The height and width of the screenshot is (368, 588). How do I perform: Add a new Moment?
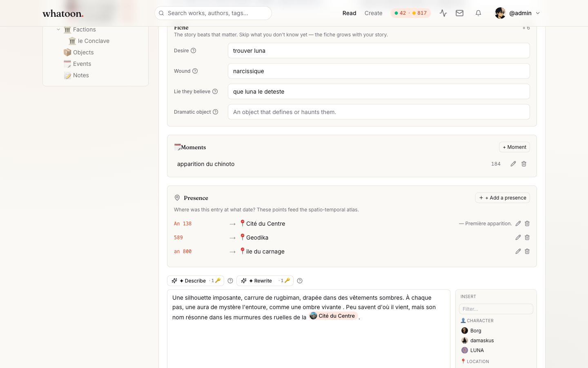click(514, 147)
